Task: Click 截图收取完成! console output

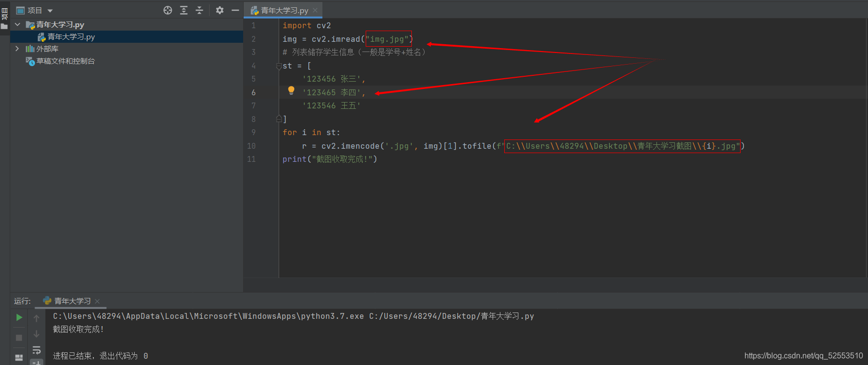Action: [x=78, y=330]
